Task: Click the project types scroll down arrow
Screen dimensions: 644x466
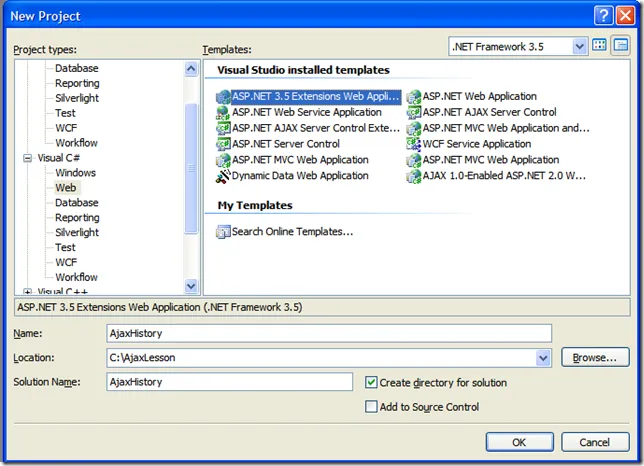Action: pyautogui.click(x=191, y=285)
